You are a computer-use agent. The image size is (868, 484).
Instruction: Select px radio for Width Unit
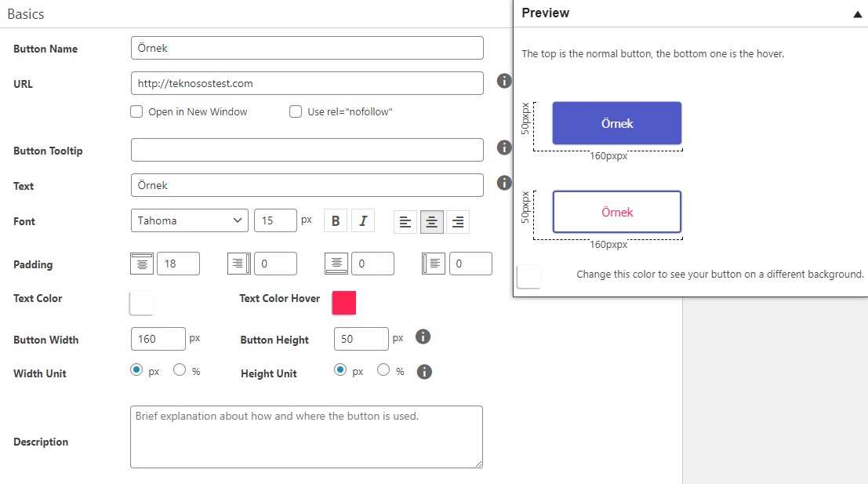coord(136,370)
